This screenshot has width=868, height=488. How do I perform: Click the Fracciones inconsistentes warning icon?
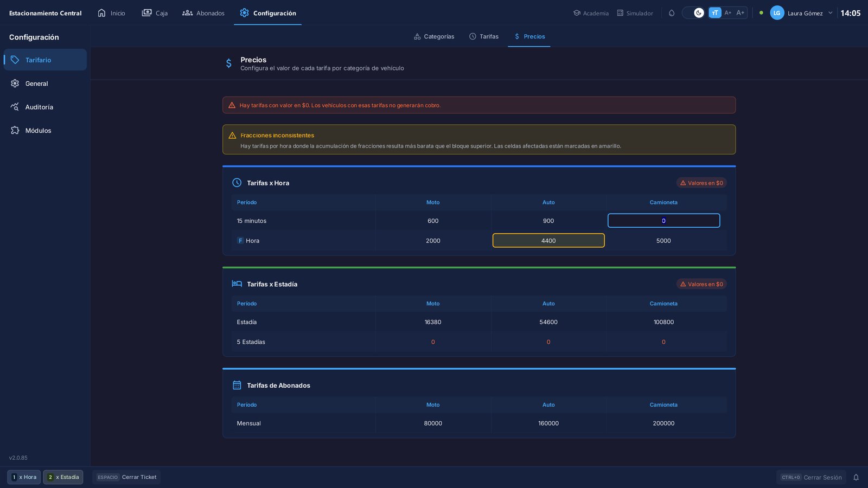[232, 136]
